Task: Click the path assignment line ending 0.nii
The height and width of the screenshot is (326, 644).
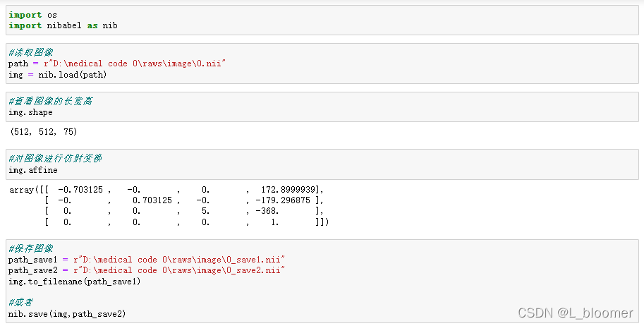Action: [117, 64]
